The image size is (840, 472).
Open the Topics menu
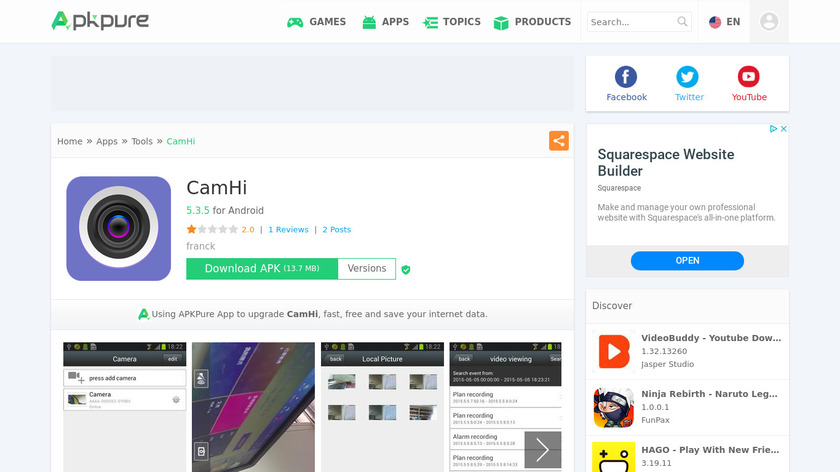coord(452,22)
